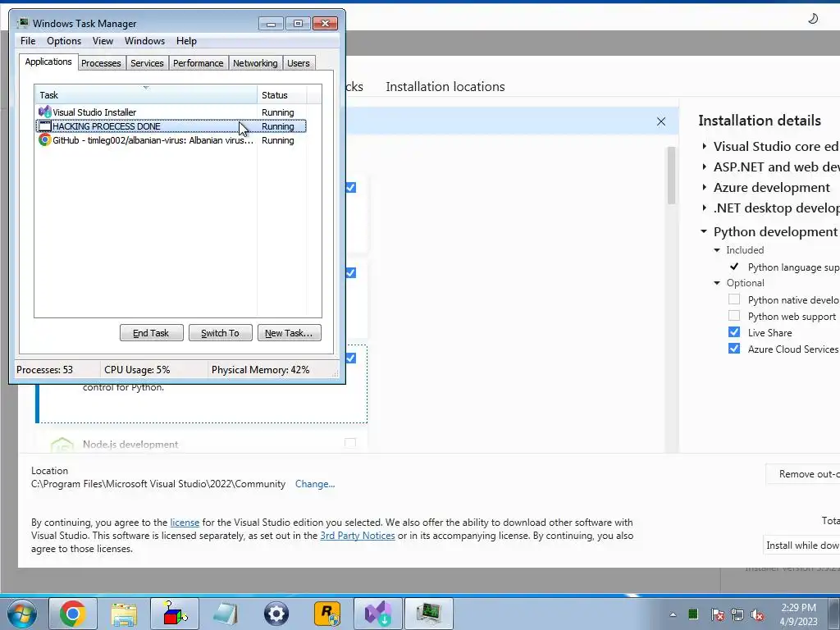Sort by the Status column header
840x630 pixels.
click(x=282, y=95)
